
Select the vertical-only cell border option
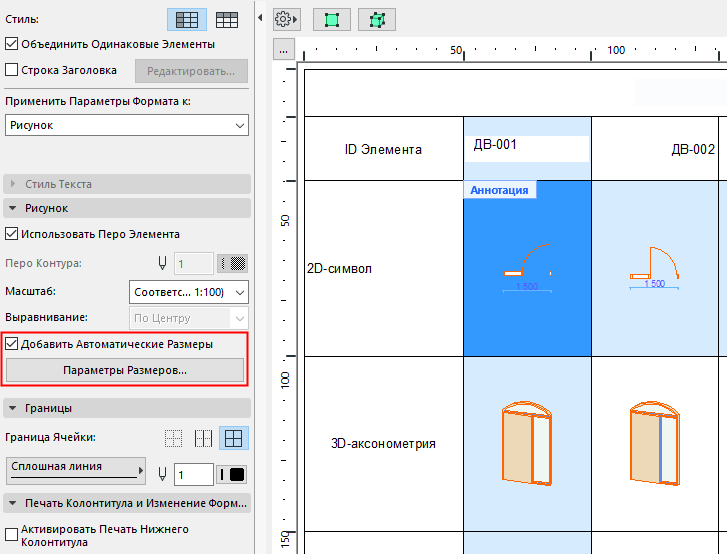click(204, 438)
